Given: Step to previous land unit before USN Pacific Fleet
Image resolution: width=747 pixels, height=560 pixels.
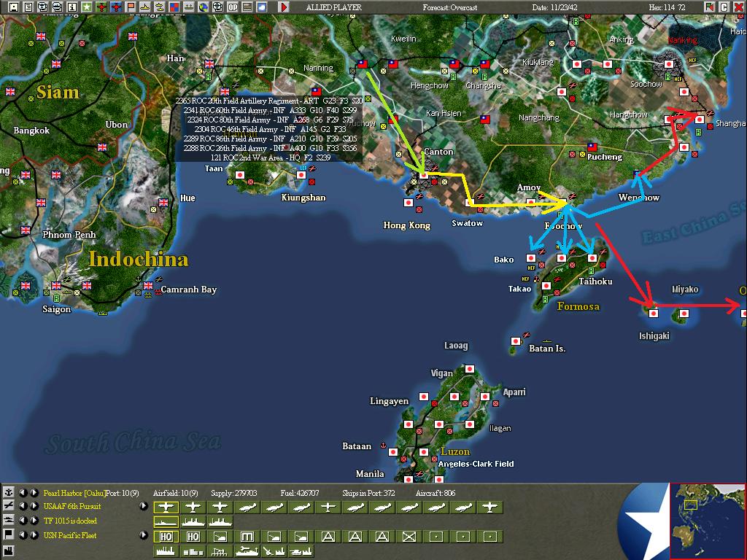Looking at the screenshot, I should pos(23,534).
